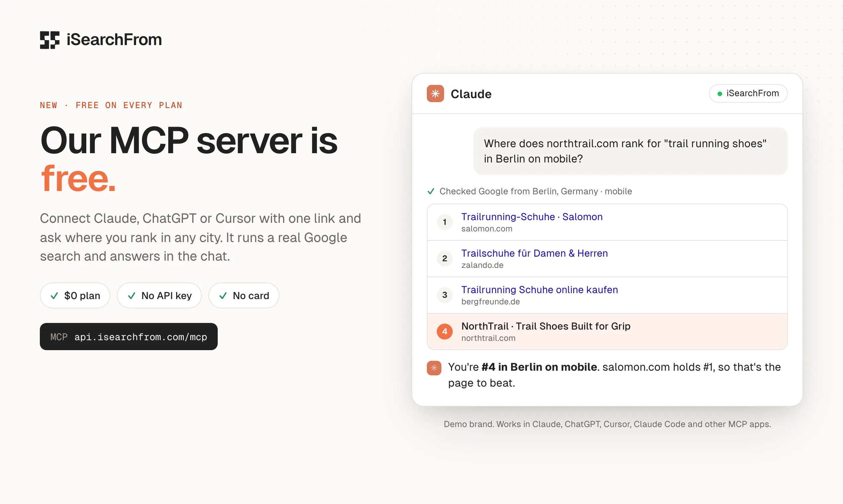The width and height of the screenshot is (843, 504).
Task: Click the iSearchFrom connected status pill
Action: [x=748, y=94]
